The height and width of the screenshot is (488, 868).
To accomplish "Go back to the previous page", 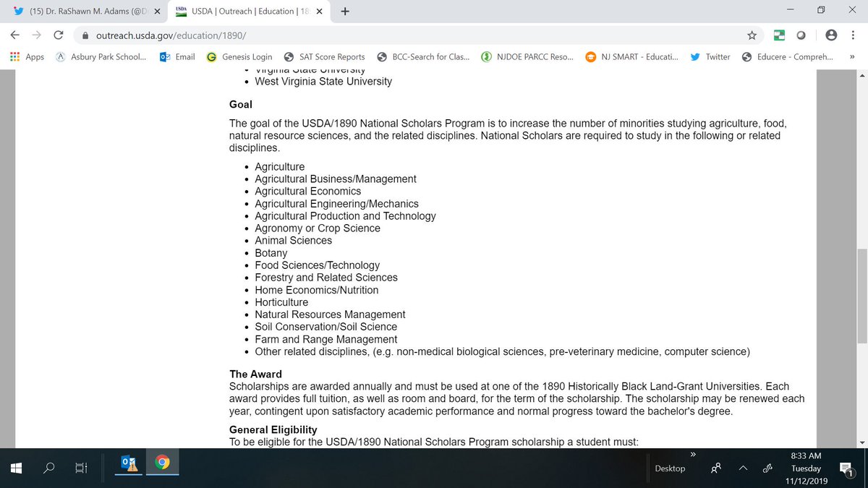I will click(x=15, y=35).
